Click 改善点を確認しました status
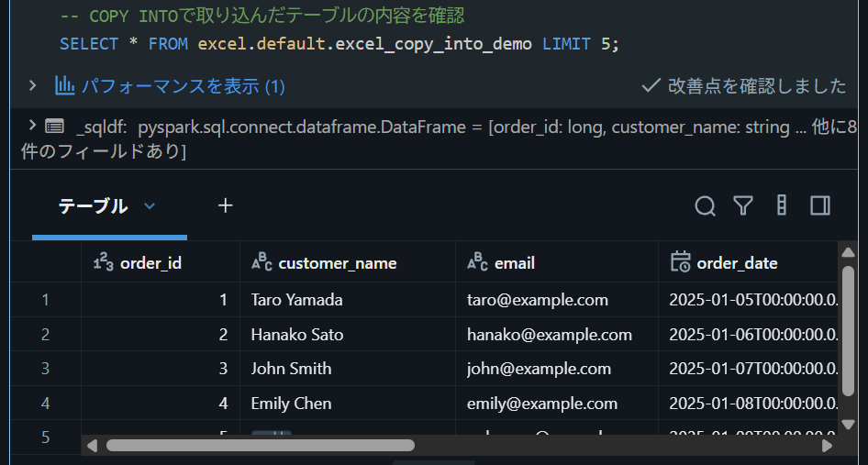The height and width of the screenshot is (465, 868). (744, 86)
